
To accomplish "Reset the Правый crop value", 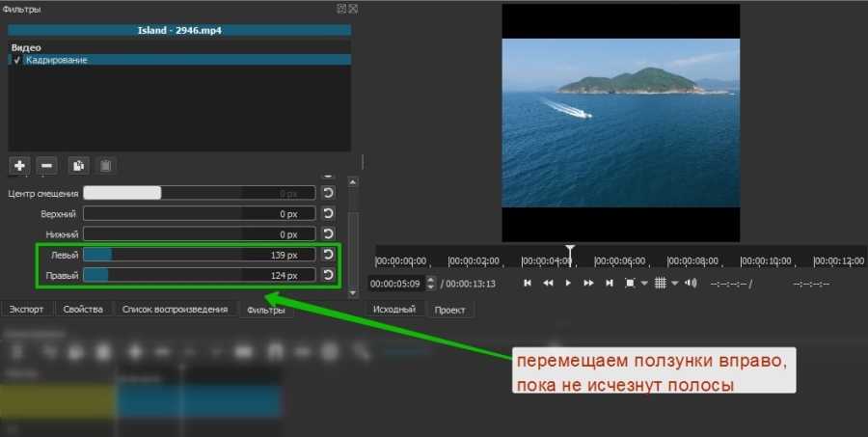I will point(328,276).
